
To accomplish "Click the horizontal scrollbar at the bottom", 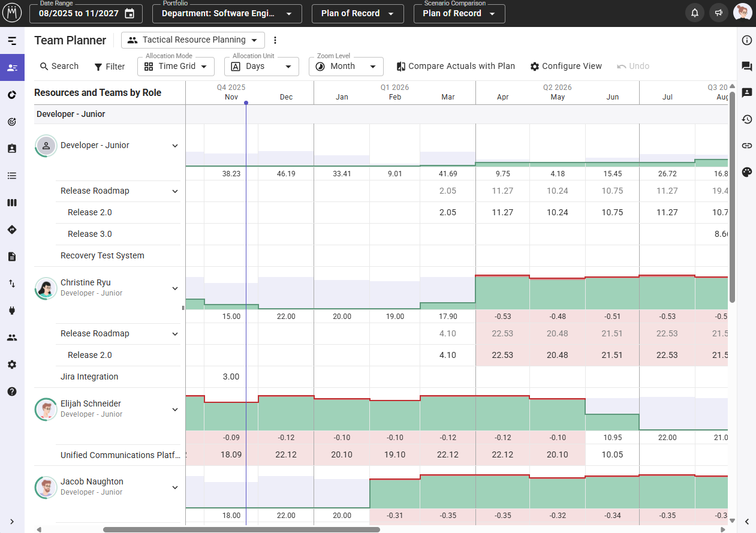I will pyautogui.click(x=241, y=529).
